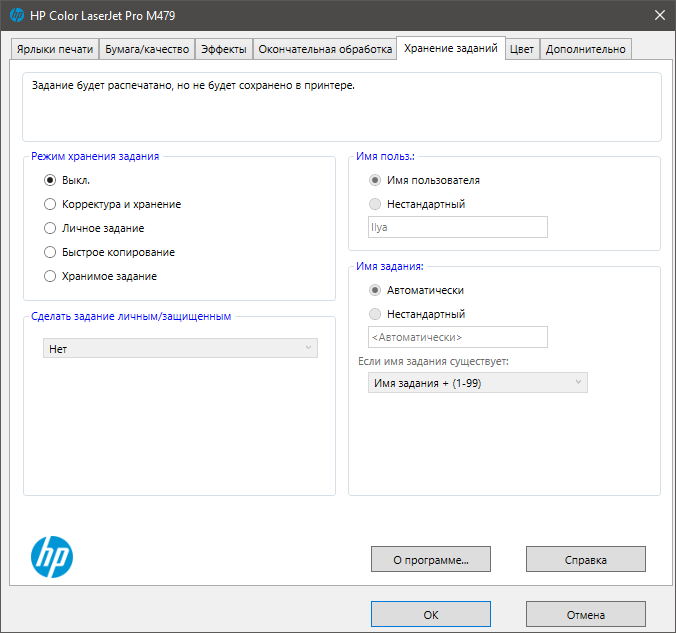Open the Бумага/качество tab
This screenshot has height=633, width=676.
pos(147,49)
